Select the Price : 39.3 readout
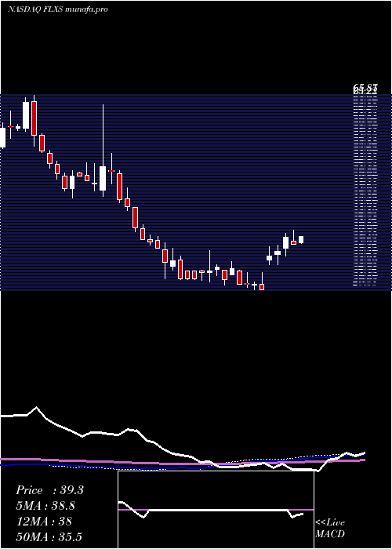The height and width of the screenshot is (549, 392). (49, 490)
